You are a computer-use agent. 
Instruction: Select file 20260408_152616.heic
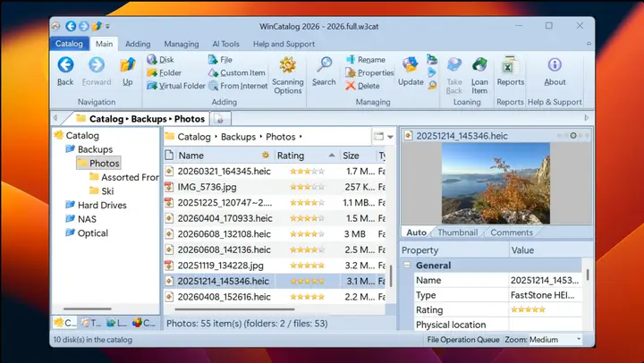pyautogui.click(x=225, y=297)
